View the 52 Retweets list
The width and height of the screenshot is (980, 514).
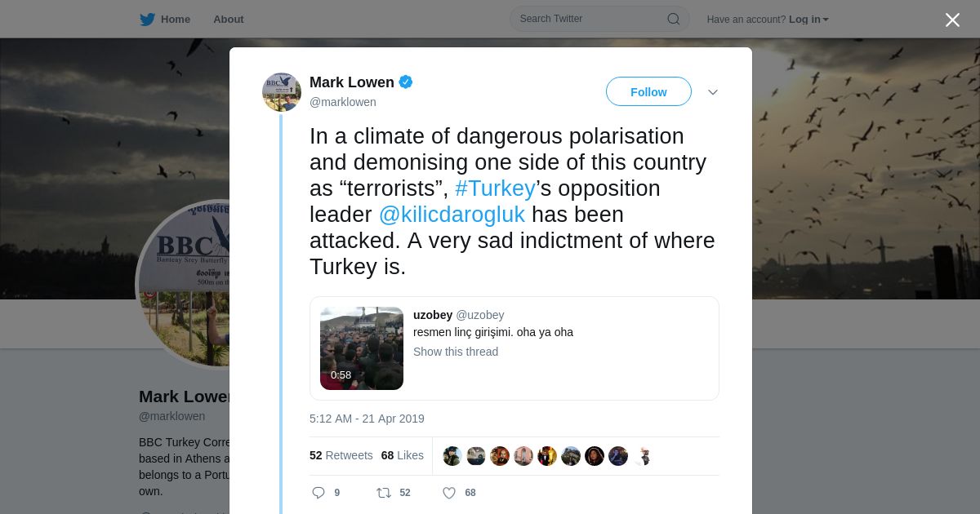341,455
